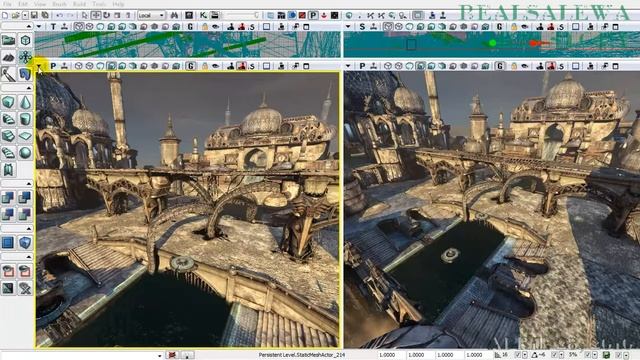Click the green light marker in Side viewport
The height and width of the screenshot is (360, 640).
(492, 43)
